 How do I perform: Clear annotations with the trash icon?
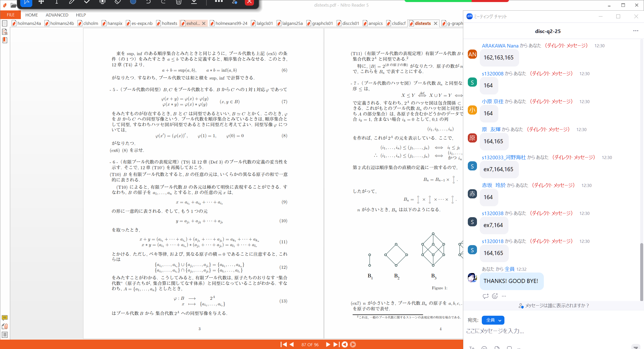point(179,2)
